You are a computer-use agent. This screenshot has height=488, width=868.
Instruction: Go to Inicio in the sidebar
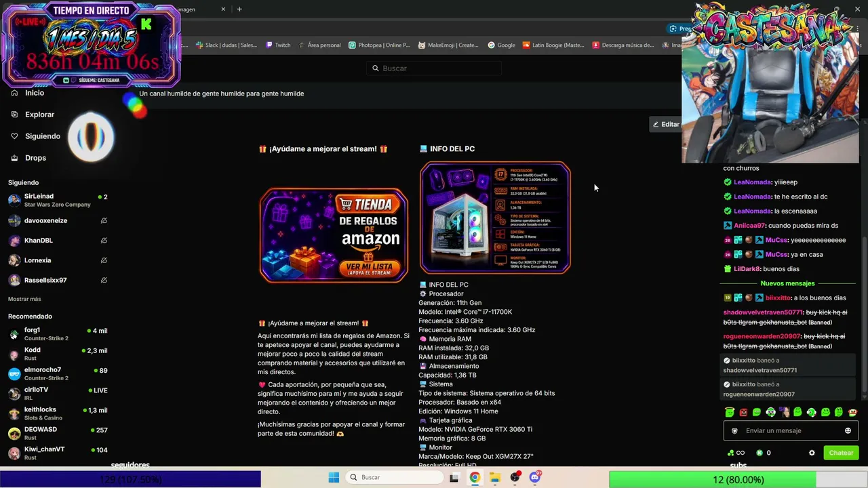point(35,93)
